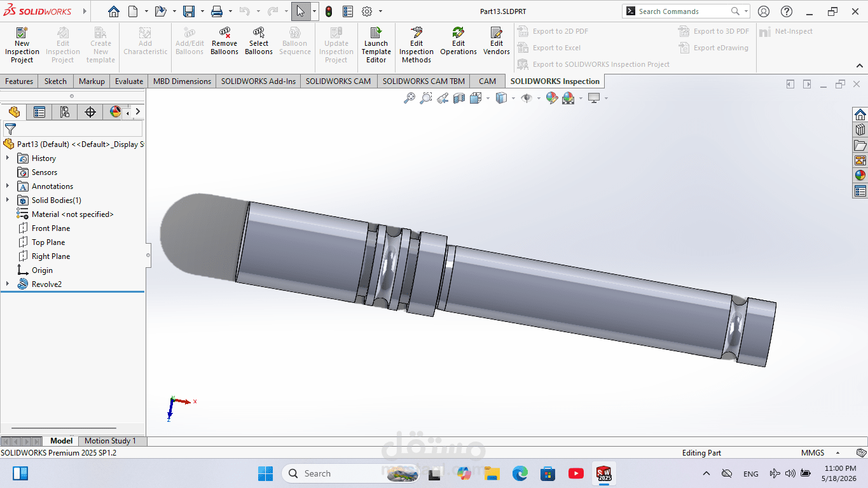Click the user login icon
Viewport: 868px width, 488px height.
click(x=764, y=11)
